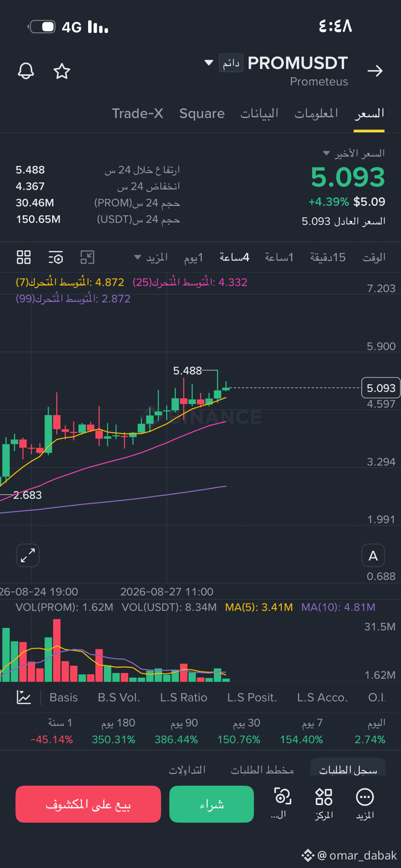Open the مخطط الطلبات depth tab

pyautogui.click(x=262, y=770)
